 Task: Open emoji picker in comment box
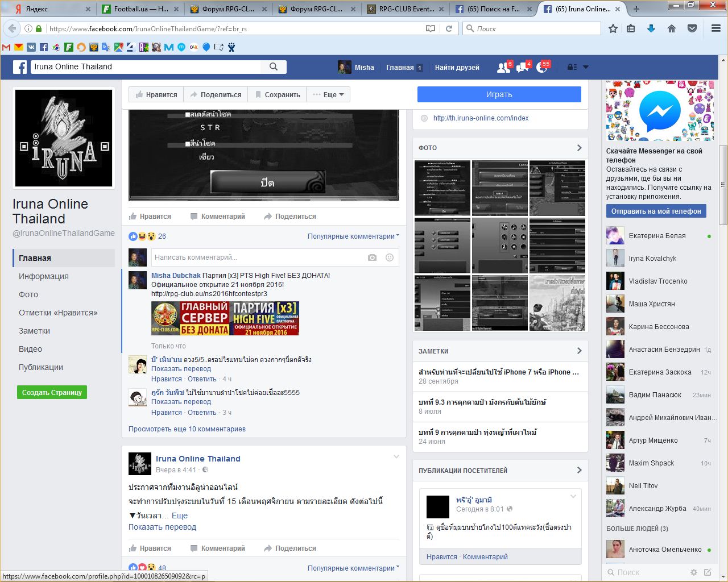tap(390, 257)
